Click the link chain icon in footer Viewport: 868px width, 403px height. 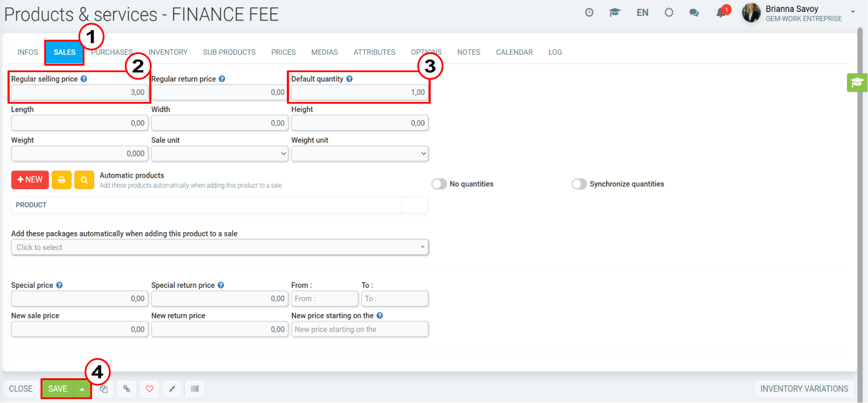pos(126,389)
